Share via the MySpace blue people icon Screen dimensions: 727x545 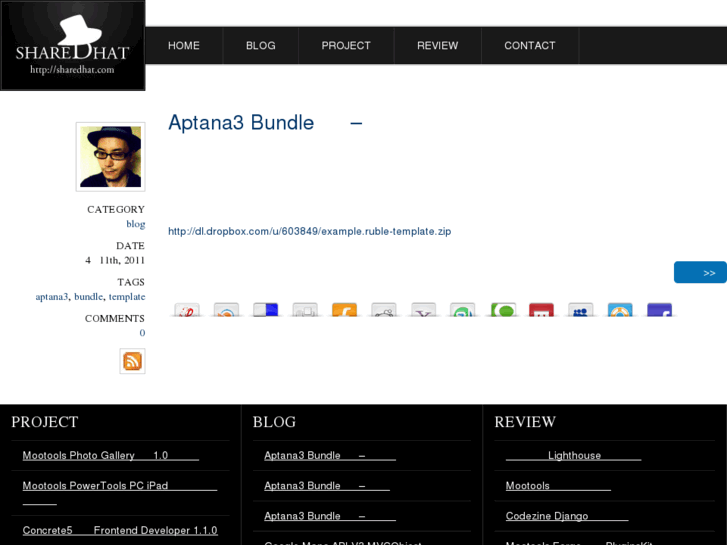coord(580,309)
